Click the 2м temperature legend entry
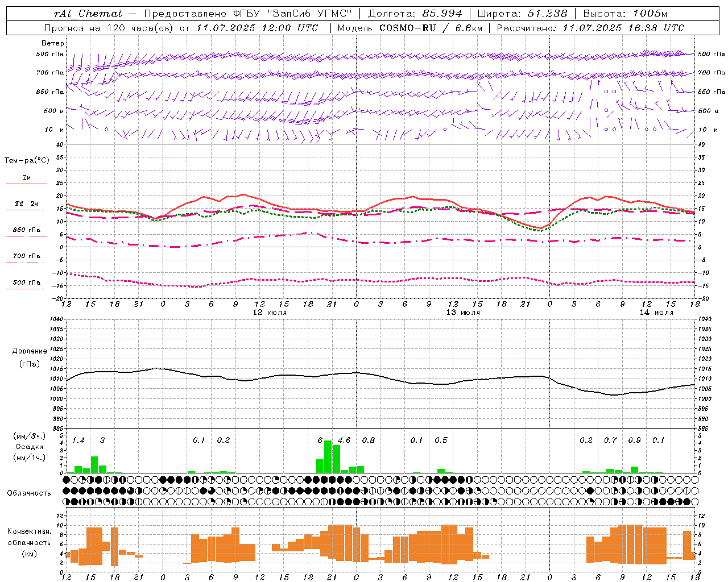The height and width of the screenshot is (582, 728). (27, 177)
